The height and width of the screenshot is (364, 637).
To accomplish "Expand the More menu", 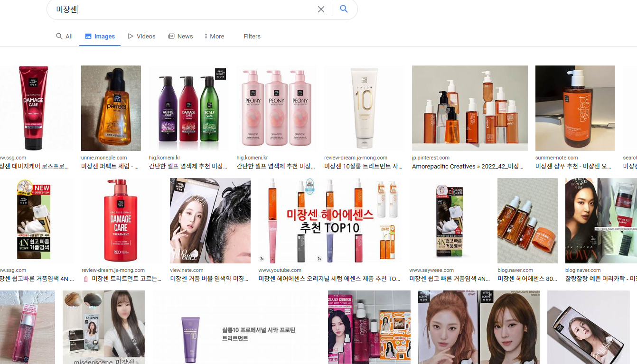I will pos(214,36).
